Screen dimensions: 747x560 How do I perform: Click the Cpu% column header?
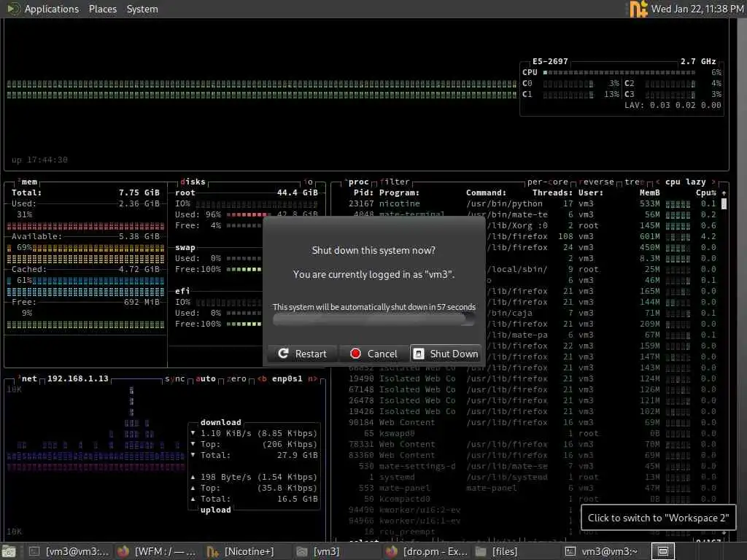point(705,192)
